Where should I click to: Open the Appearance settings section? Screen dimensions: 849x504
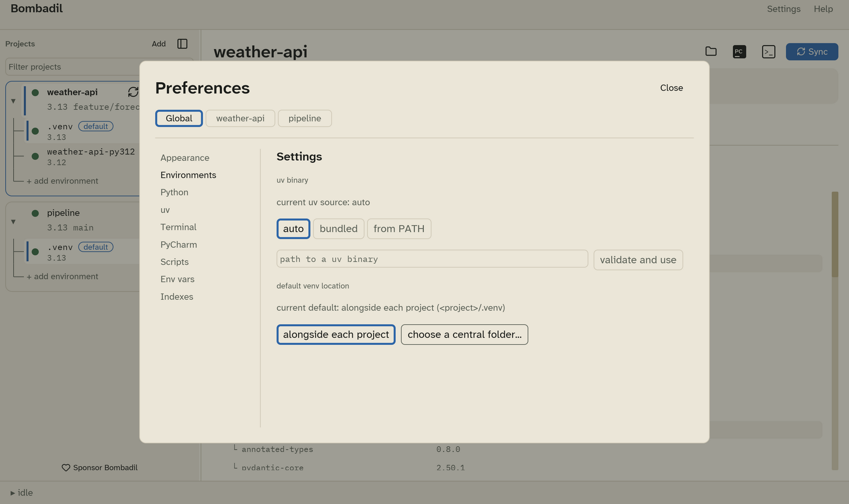(x=185, y=158)
